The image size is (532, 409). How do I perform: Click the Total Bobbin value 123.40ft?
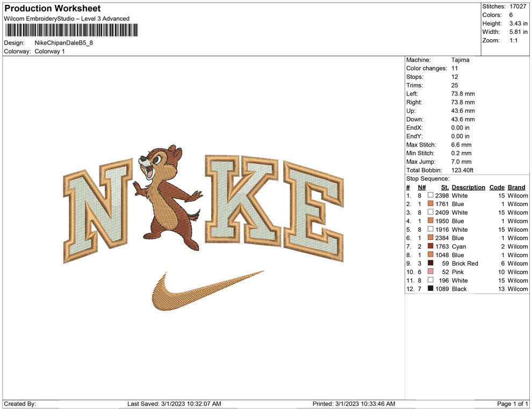tap(462, 170)
